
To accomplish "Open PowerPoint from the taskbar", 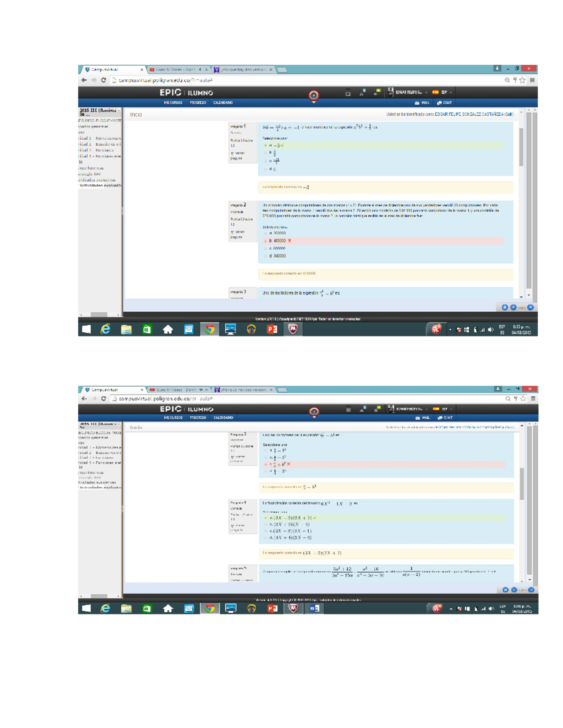I will 271,330.
